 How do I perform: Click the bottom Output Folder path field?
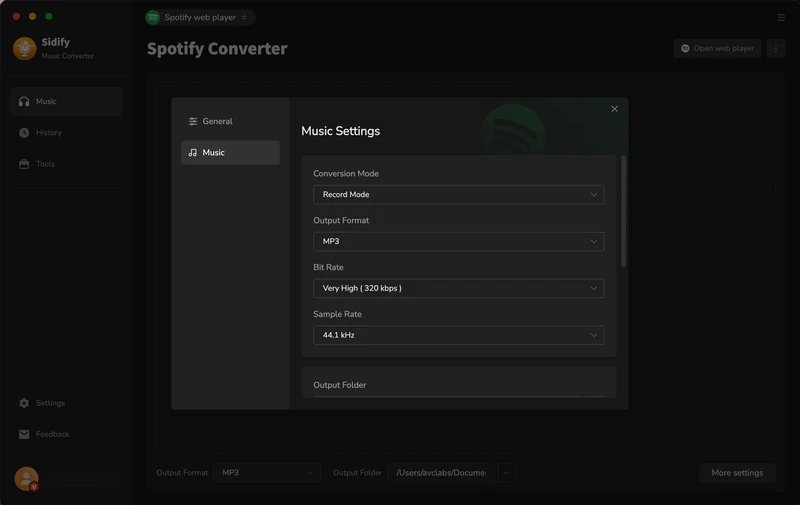441,473
